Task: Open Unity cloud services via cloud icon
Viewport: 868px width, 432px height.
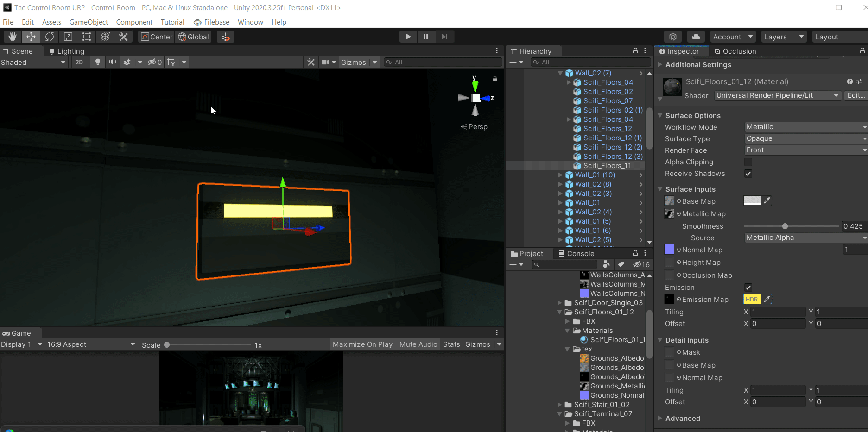Action: (x=696, y=37)
